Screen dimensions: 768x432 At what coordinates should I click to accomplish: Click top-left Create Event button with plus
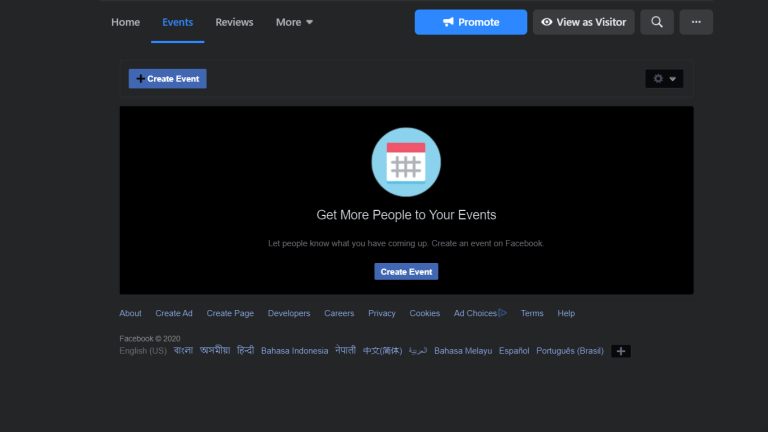[x=168, y=78]
